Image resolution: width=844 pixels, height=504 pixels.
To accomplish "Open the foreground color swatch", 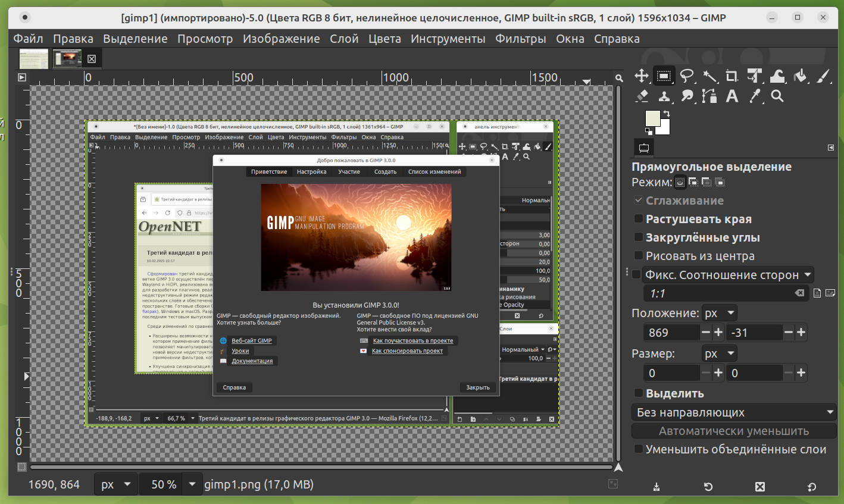I will click(652, 118).
